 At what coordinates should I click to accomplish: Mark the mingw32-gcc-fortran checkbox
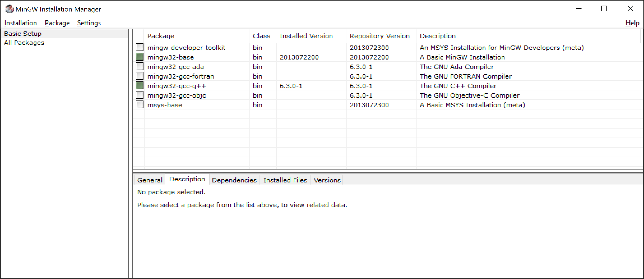pyautogui.click(x=140, y=76)
